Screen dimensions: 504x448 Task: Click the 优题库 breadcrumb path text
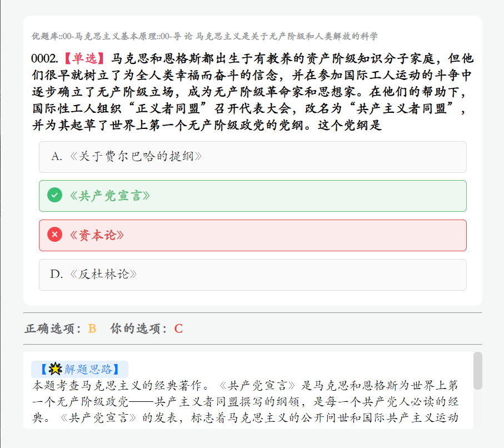pyautogui.click(x=204, y=36)
